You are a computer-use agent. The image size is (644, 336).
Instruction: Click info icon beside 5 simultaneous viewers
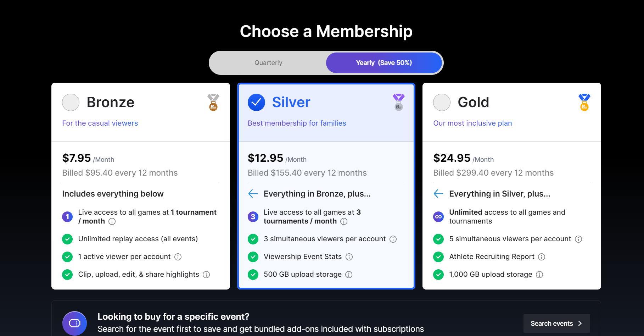pos(578,239)
